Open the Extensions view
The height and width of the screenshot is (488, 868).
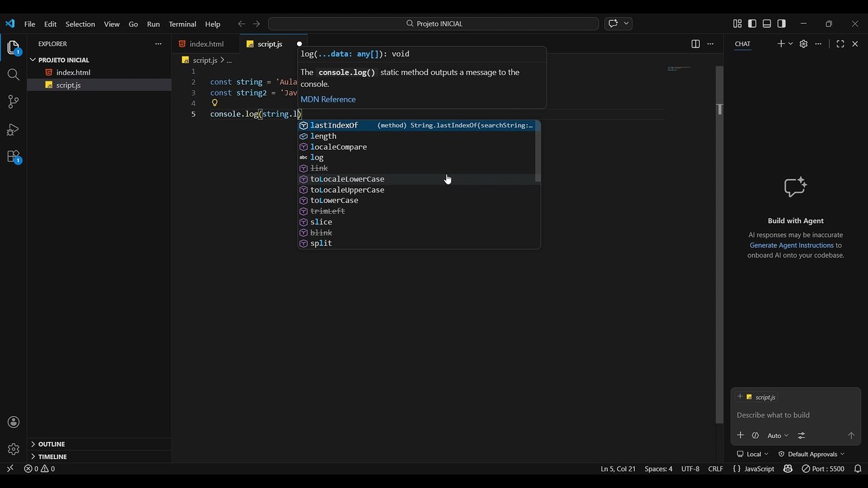click(x=13, y=157)
